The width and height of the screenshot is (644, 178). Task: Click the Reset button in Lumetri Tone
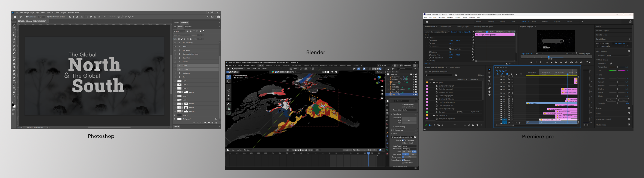611,100
